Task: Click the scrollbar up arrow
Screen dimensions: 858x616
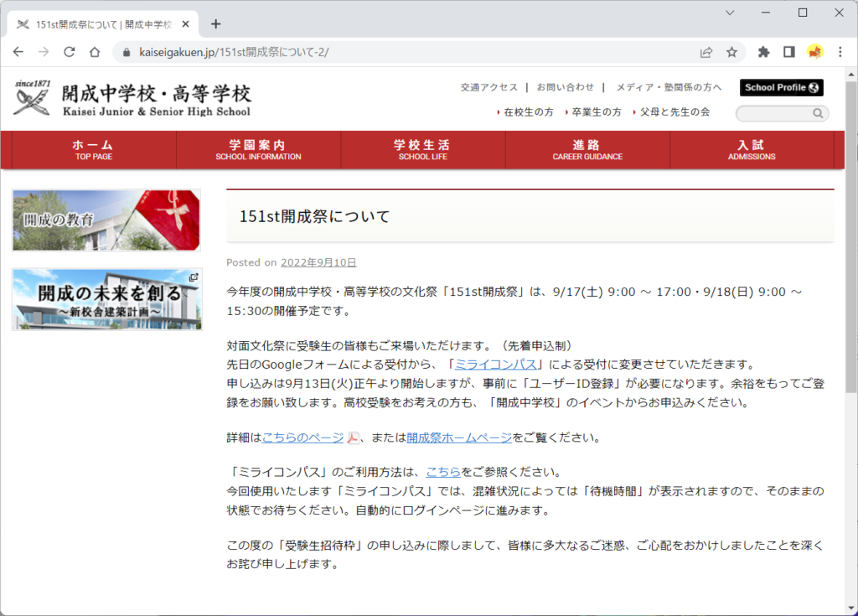Action: (x=851, y=75)
